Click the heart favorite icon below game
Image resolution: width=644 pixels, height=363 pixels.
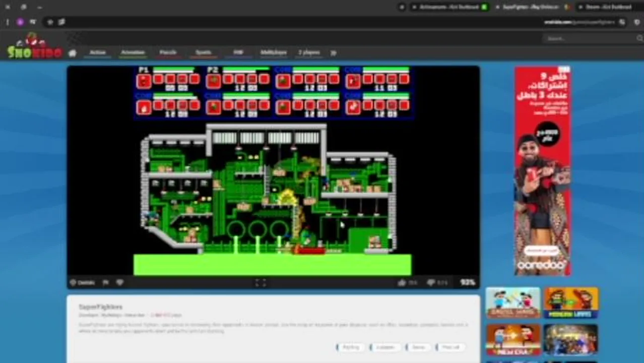tap(120, 283)
